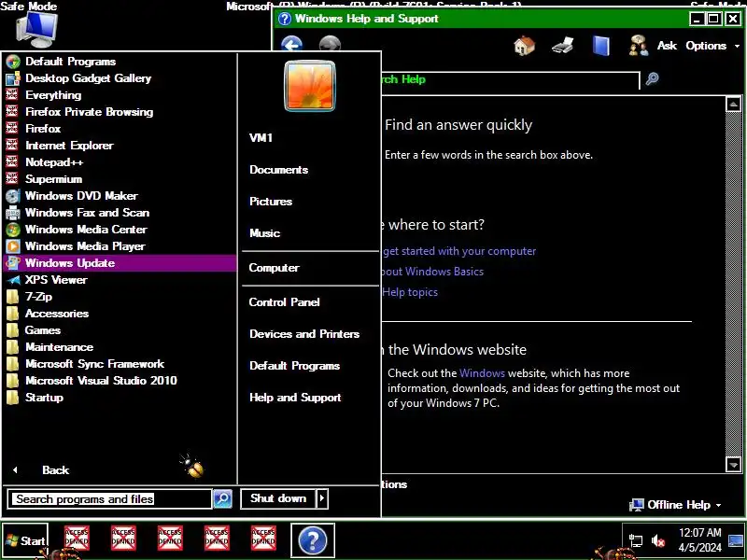Image resolution: width=747 pixels, height=560 pixels.
Task: Click the Computer desktop icon
Action: tap(37, 30)
